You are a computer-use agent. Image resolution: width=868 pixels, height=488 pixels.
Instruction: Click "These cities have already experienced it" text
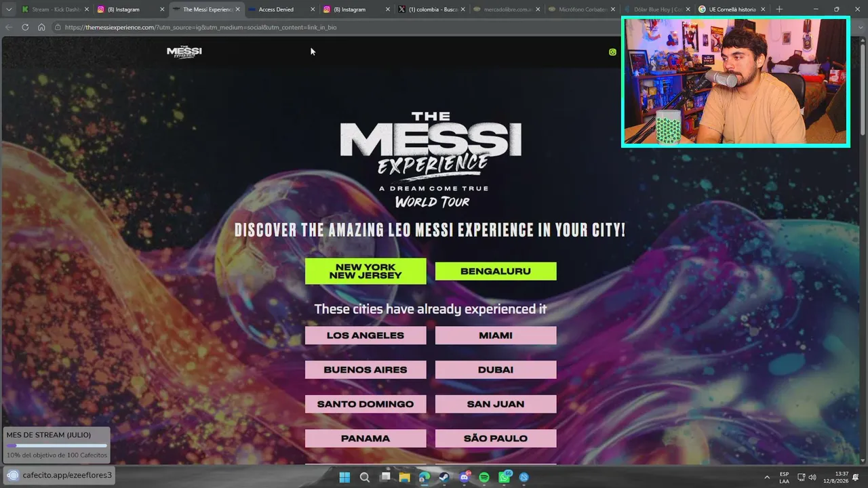(x=431, y=309)
